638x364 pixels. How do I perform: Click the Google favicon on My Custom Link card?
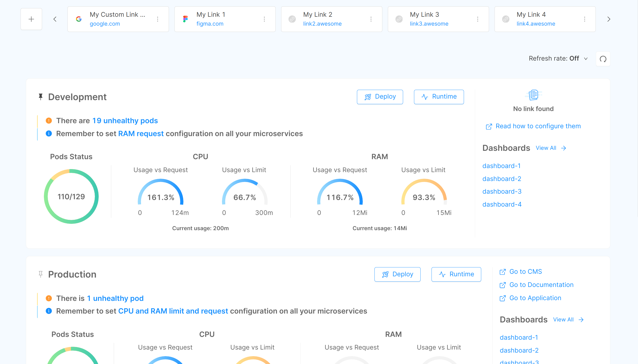click(x=79, y=19)
